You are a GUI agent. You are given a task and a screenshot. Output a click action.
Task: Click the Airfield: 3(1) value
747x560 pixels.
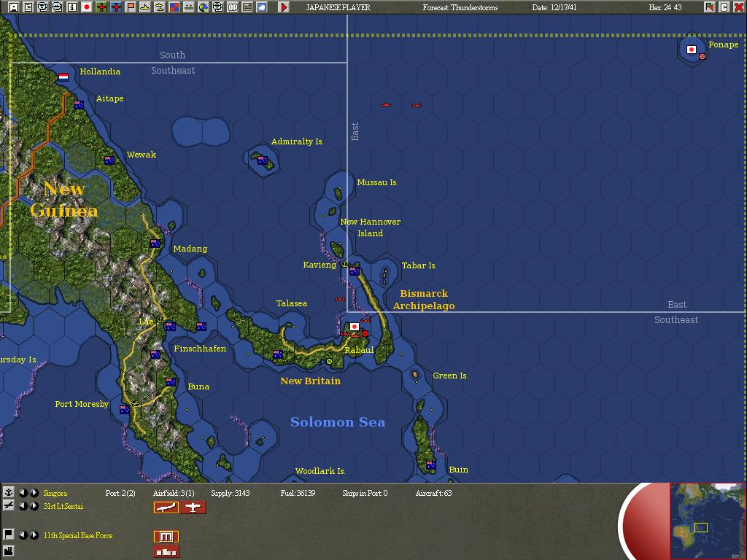click(174, 493)
